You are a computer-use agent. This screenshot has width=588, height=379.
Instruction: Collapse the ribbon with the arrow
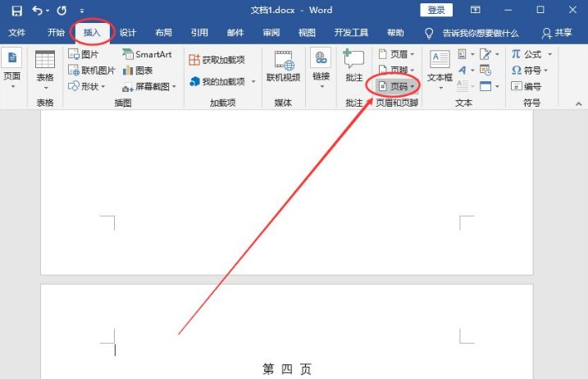point(579,104)
